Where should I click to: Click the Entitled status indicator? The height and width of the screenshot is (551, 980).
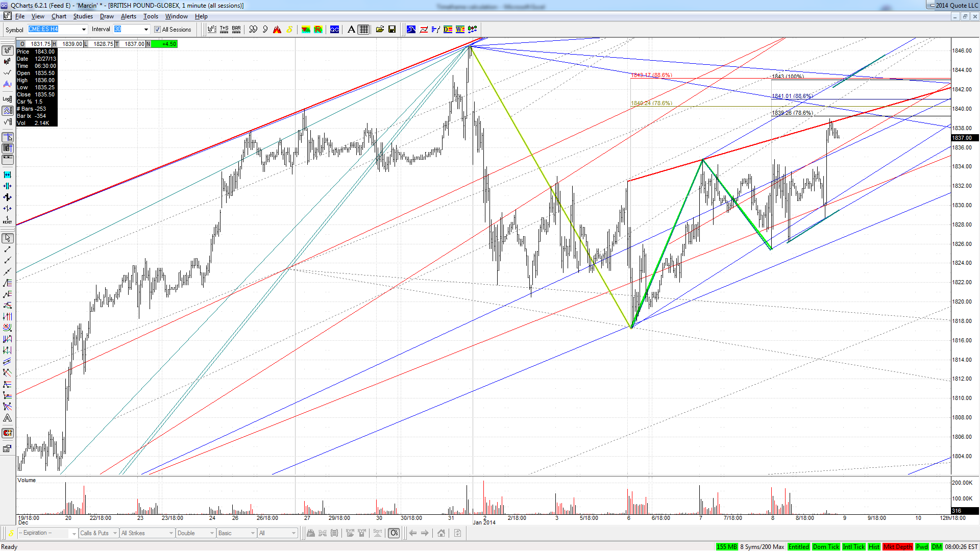tap(798, 546)
